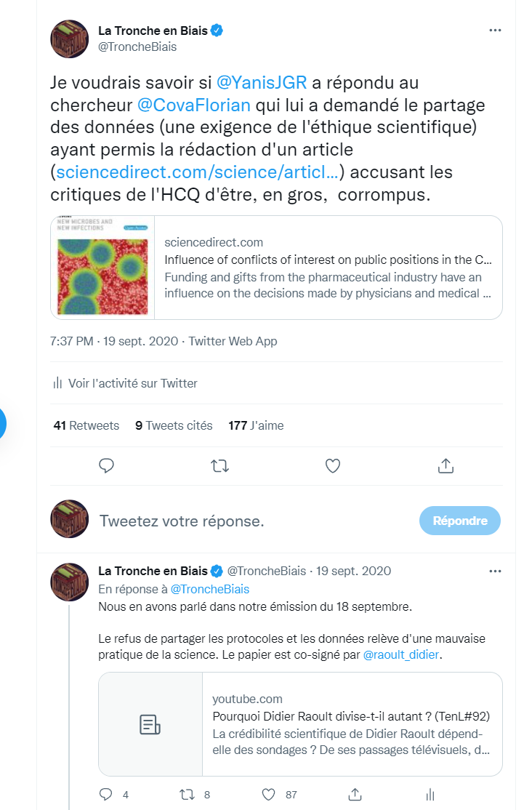
Task: Share the reply tweet about the émission
Action: tap(356, 793)
